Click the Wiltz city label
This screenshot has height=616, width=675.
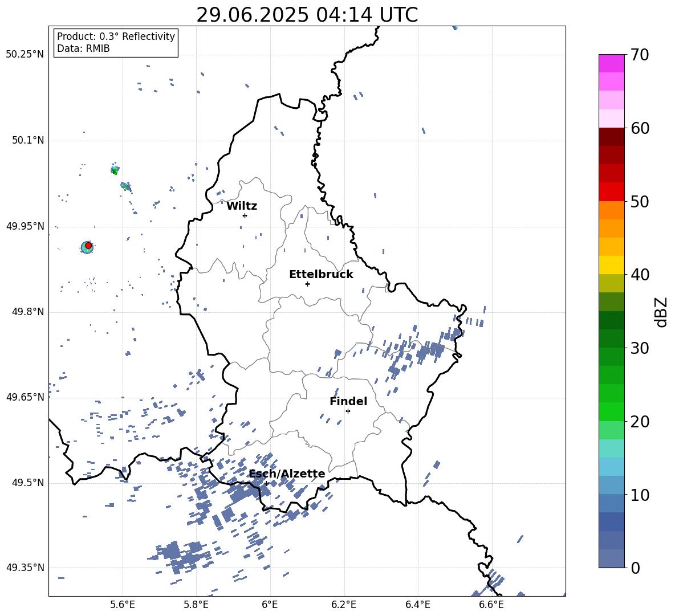pyautogui.click(x=242, y=206)
